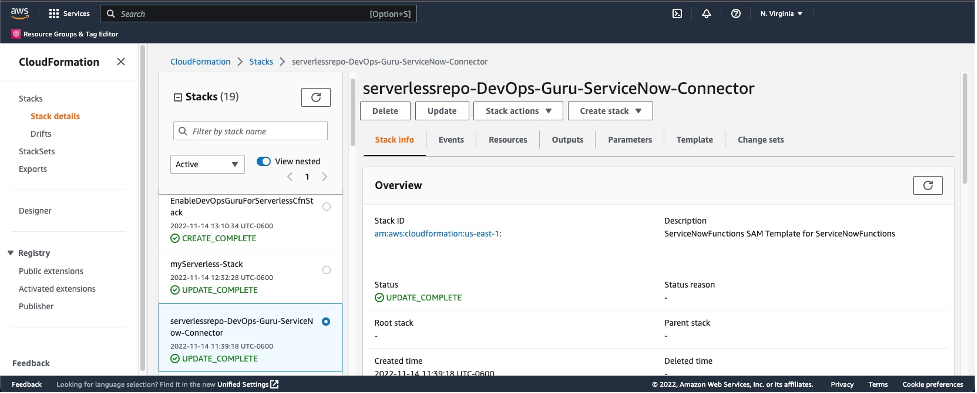Switch to the Parameters tab
This screenshot has width=977, height=393.
coord(630,140)
